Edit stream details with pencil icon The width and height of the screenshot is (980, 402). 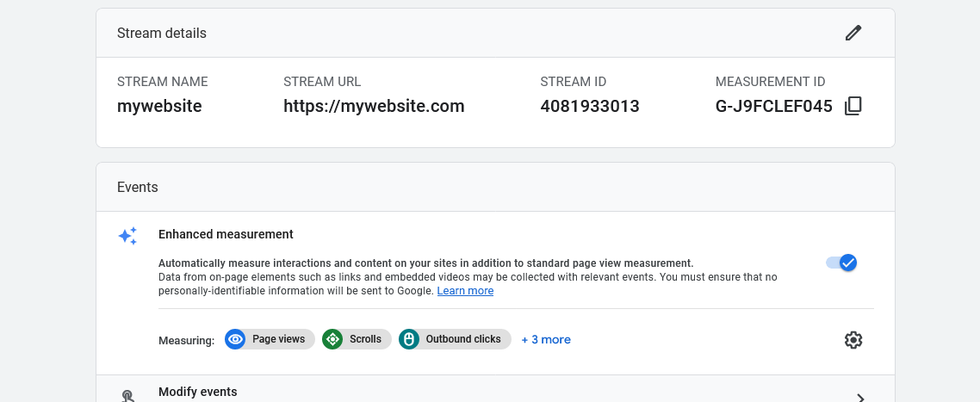853,33
